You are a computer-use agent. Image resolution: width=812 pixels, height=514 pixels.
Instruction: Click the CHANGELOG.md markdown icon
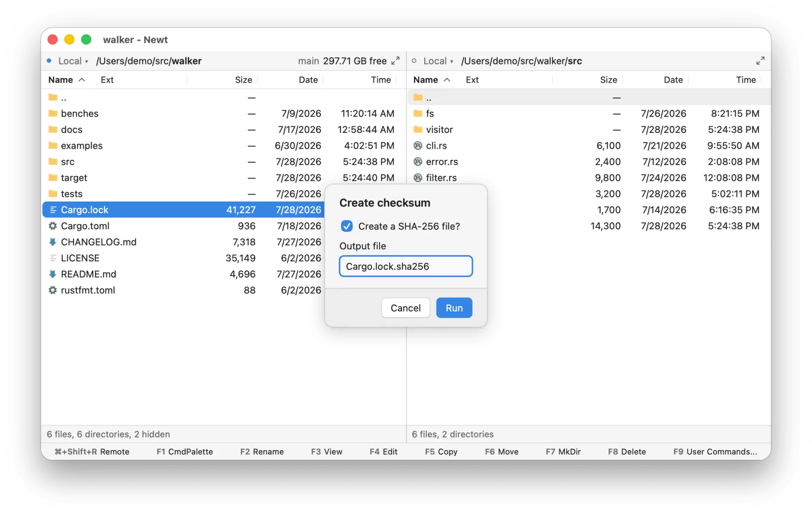[x=53, y=242]
